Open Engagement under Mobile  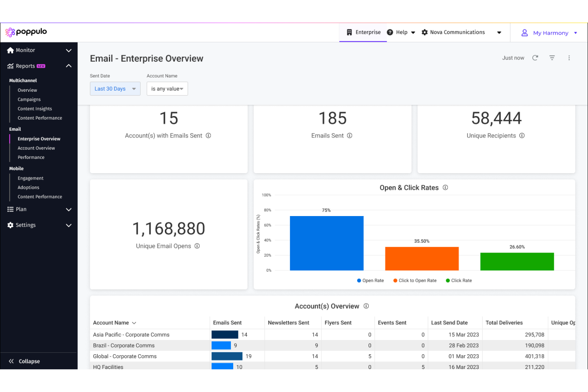[x=31, y=178]
